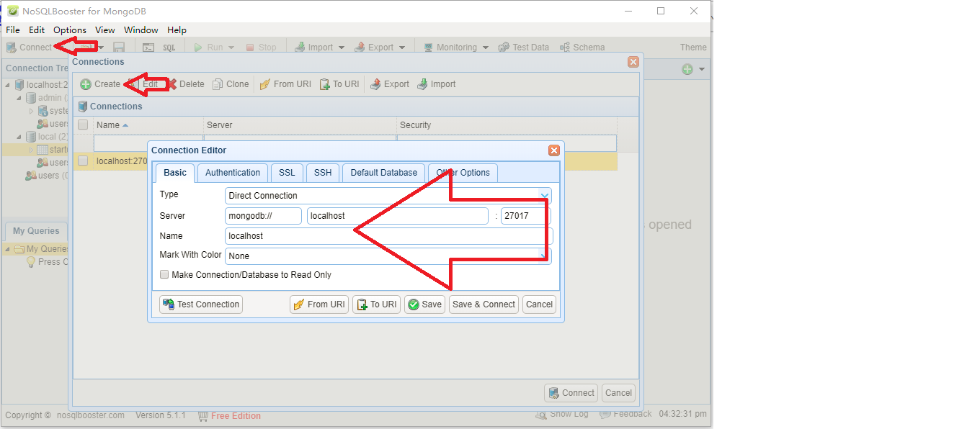Click the port 27017 field
The width and height of the screenshot is (980, 429).
[x=526, y=216]
